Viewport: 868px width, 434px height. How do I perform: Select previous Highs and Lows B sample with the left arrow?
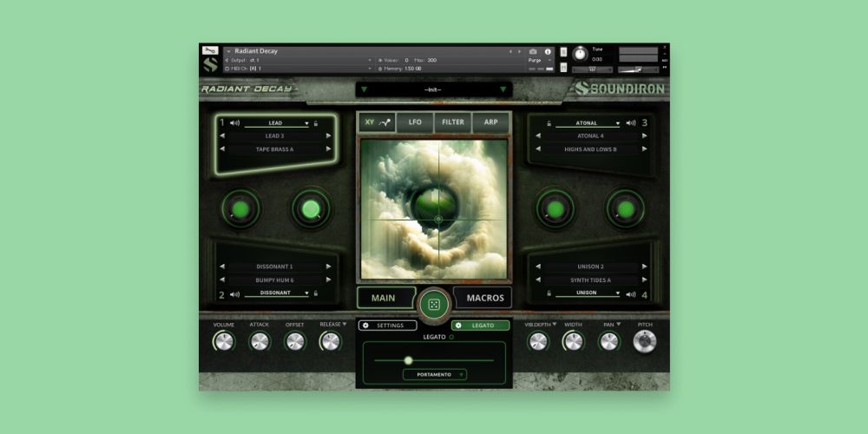[538, 149]
